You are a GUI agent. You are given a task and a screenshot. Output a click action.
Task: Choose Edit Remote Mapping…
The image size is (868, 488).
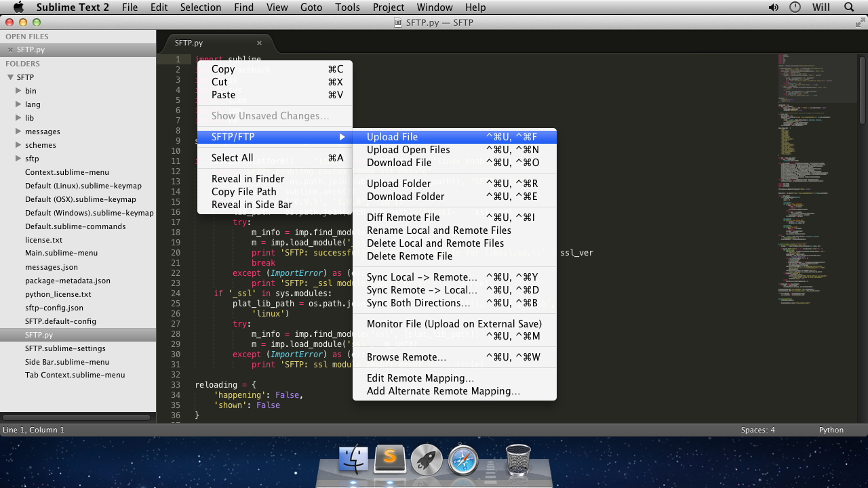point(454,378)
